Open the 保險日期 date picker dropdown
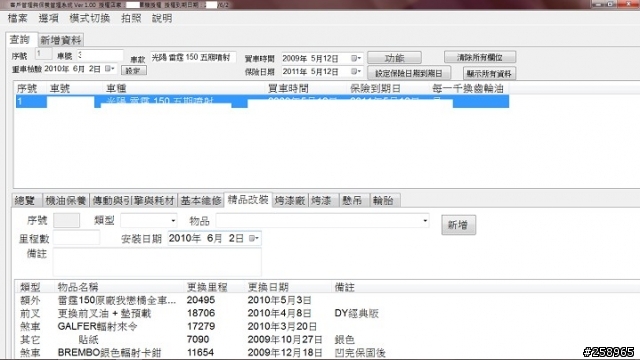 [356, 72]
